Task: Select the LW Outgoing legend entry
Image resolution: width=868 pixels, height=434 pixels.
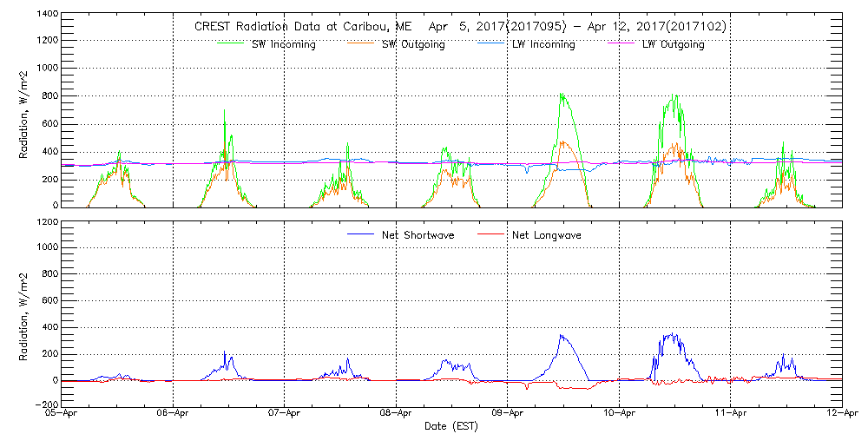Action: [x=673, y=45]
